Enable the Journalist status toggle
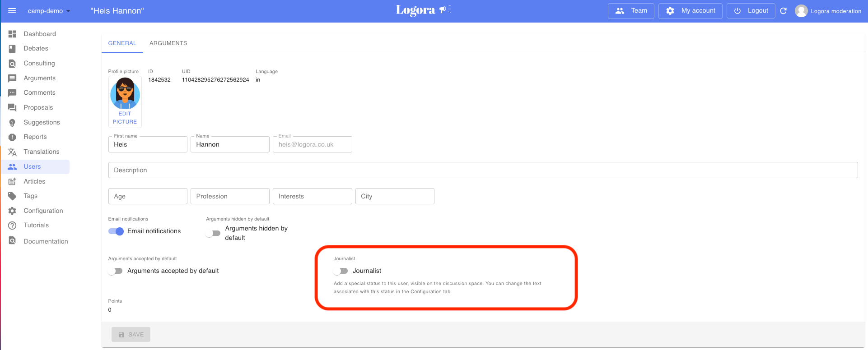 coord(341,271)
